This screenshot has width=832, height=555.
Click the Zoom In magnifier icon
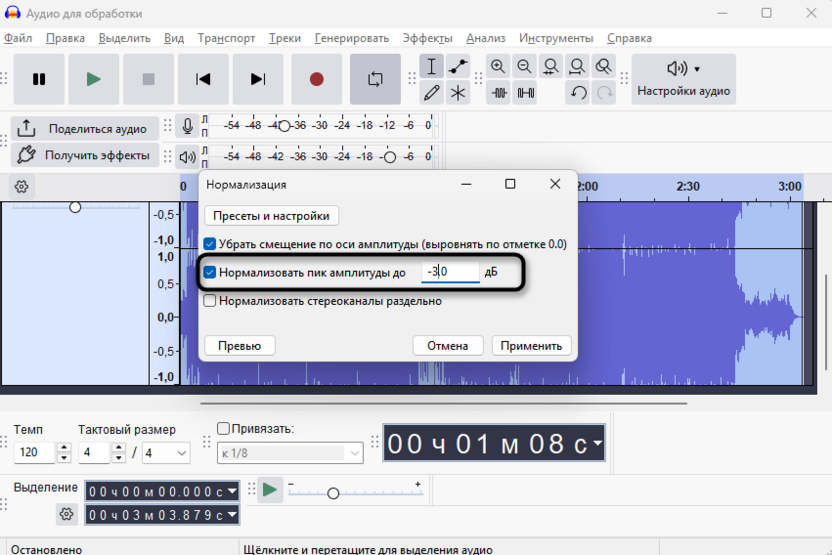[x=498, y=67]
